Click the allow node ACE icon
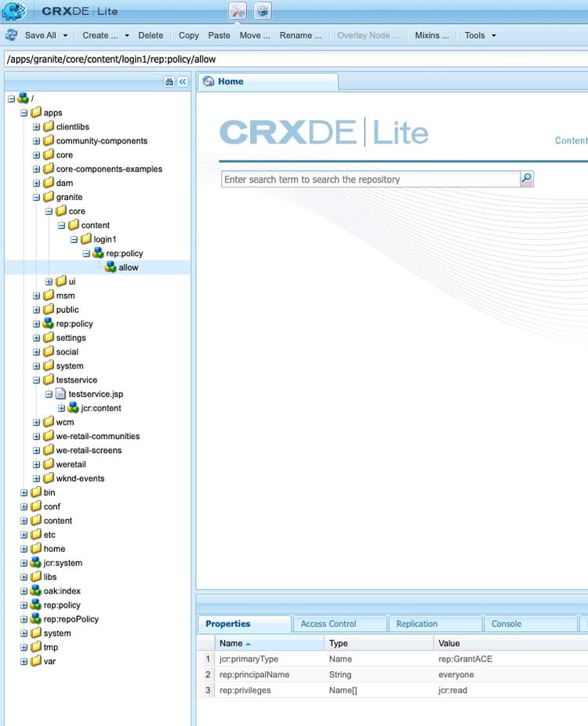Image resolution: width=588 pixels, height=726 pixels. pyautogui.click(x=111, y=267)
